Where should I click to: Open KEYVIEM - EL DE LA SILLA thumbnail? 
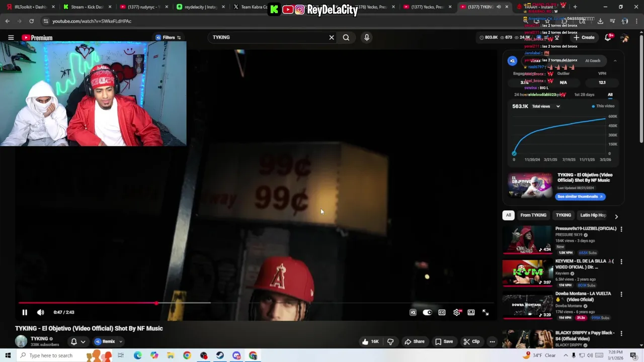527,273
